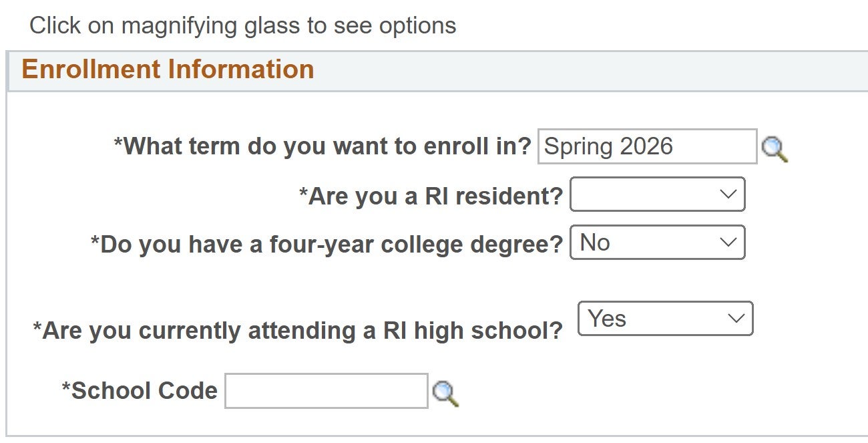Click the "Spring 2026" text in term field

point(608,147)
